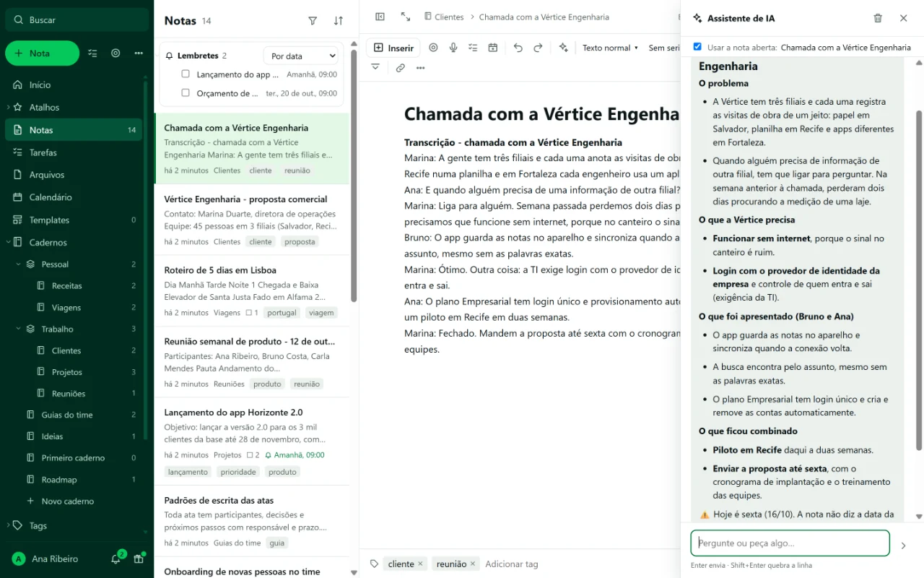
Task: Insert a checklist from the editor toolbar
Action: click(x=473, y=48)
